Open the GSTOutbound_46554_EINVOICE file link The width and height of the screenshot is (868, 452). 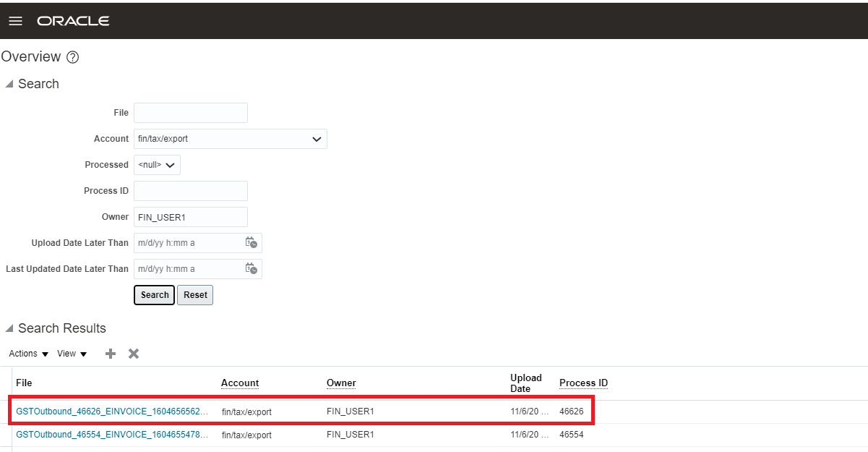112,435
